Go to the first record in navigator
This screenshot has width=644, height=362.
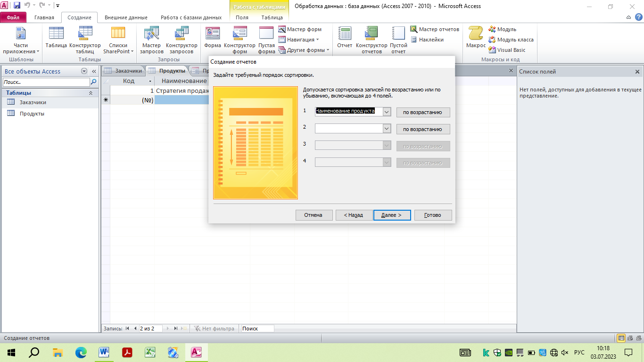[x=127, y=329]
